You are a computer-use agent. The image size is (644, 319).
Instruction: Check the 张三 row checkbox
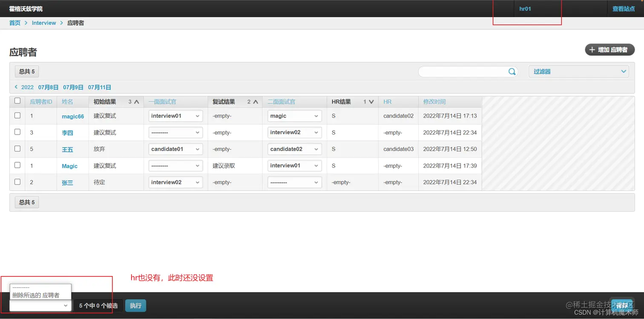[x=17, y=182]
